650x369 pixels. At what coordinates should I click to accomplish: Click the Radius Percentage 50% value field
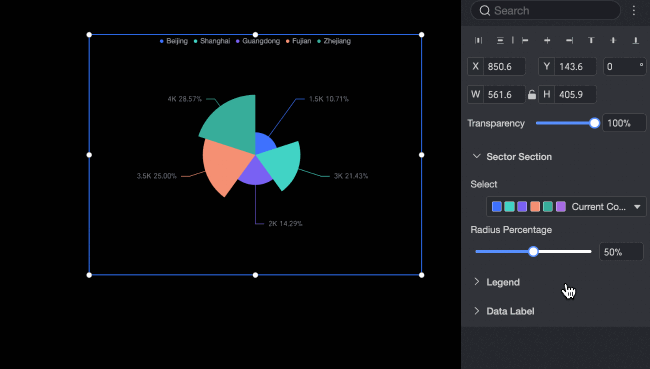coord(621,252)
